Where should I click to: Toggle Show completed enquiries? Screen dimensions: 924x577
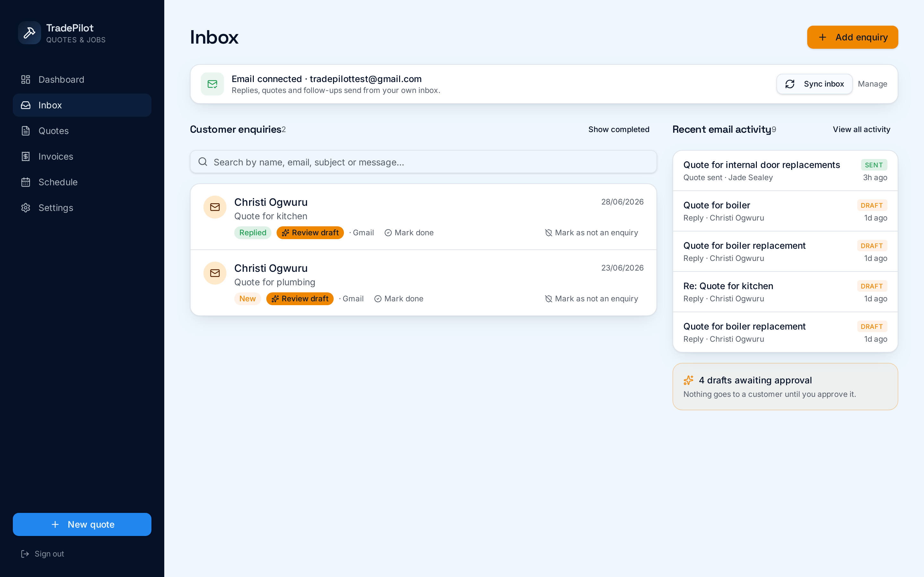[x=619, y=130]
